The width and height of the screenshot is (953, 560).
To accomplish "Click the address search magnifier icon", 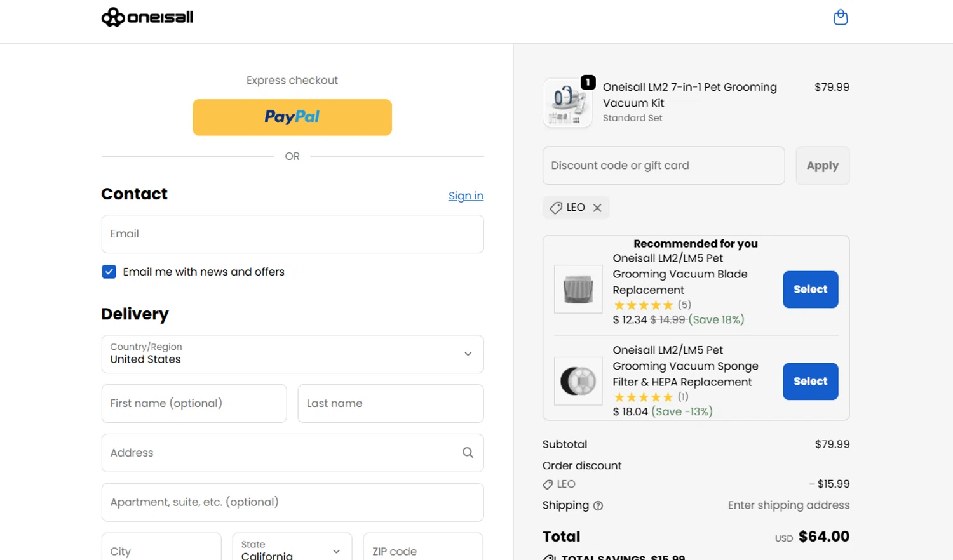I will click(x=468, y=453).
